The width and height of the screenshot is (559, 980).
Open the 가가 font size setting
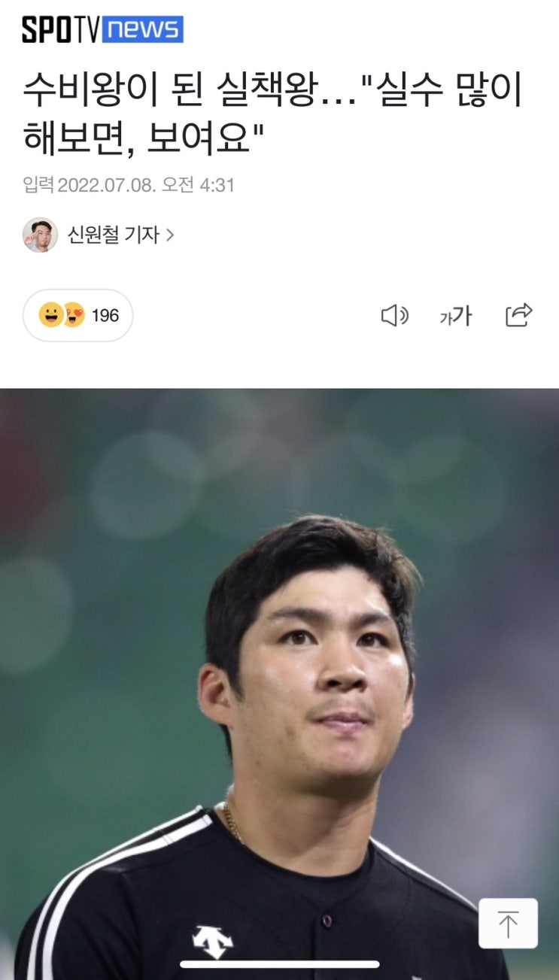[455, 316]
